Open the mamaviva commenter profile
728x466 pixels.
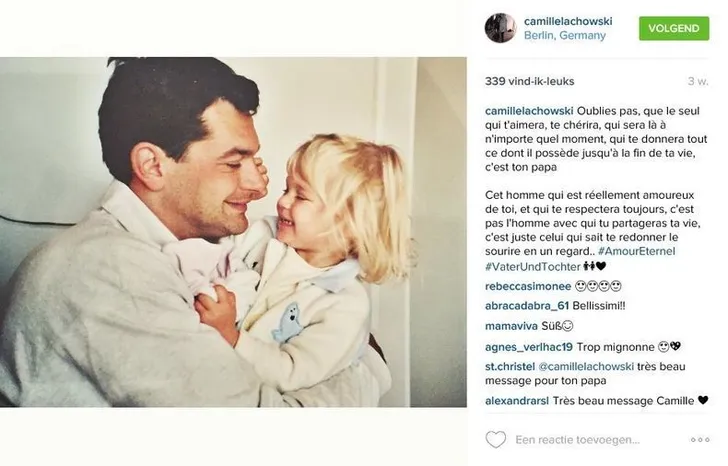[511, 326]
